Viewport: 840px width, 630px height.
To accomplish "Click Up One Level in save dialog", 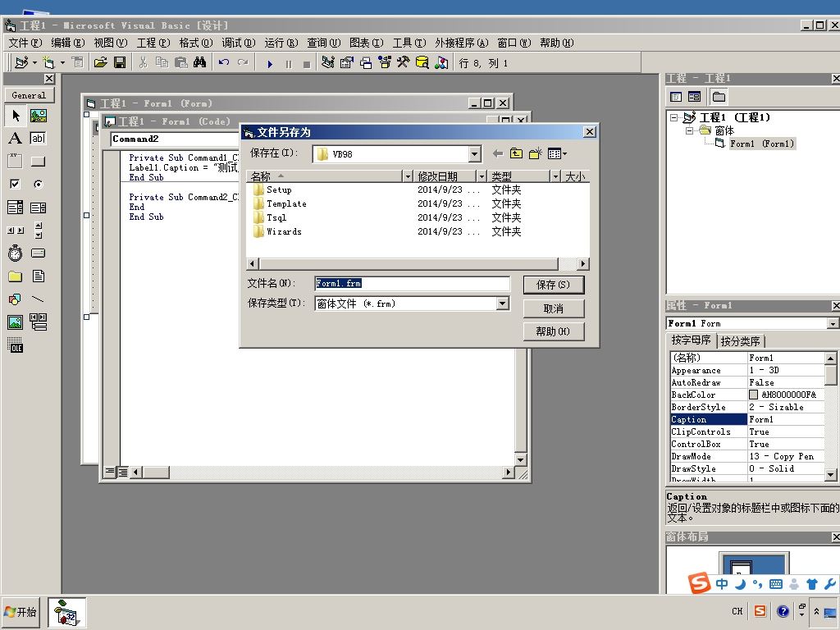I will click(x=517, y=153).
